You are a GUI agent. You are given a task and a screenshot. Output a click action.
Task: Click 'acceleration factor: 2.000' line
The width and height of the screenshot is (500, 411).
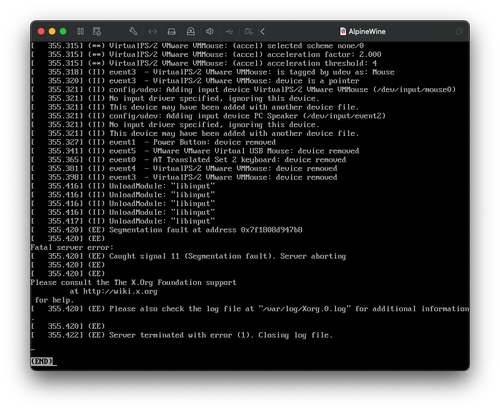tap(206, 54)
